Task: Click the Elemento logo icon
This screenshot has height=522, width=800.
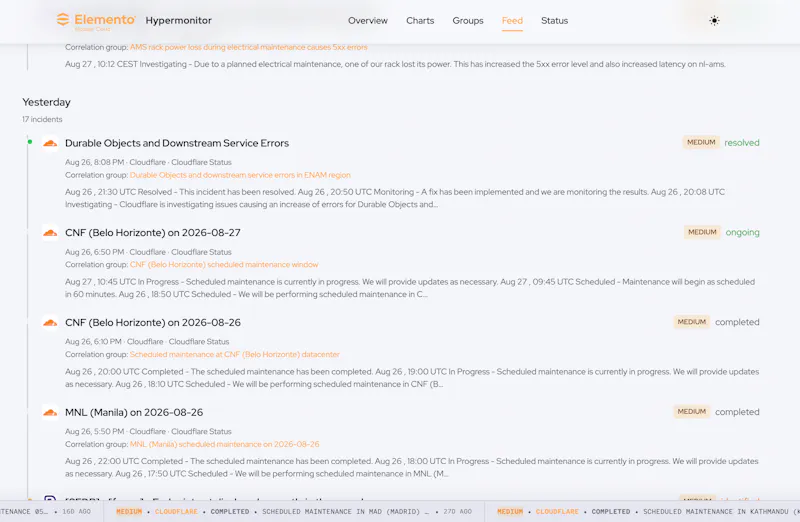Action: point(63,20)
